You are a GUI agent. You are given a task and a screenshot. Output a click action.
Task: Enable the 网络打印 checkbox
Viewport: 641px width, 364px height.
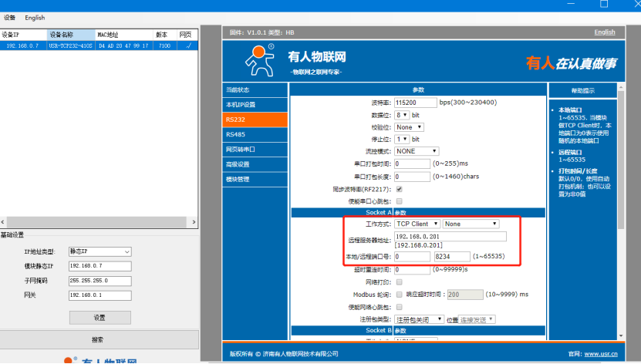pyautogui.click(x=399, y=282)
